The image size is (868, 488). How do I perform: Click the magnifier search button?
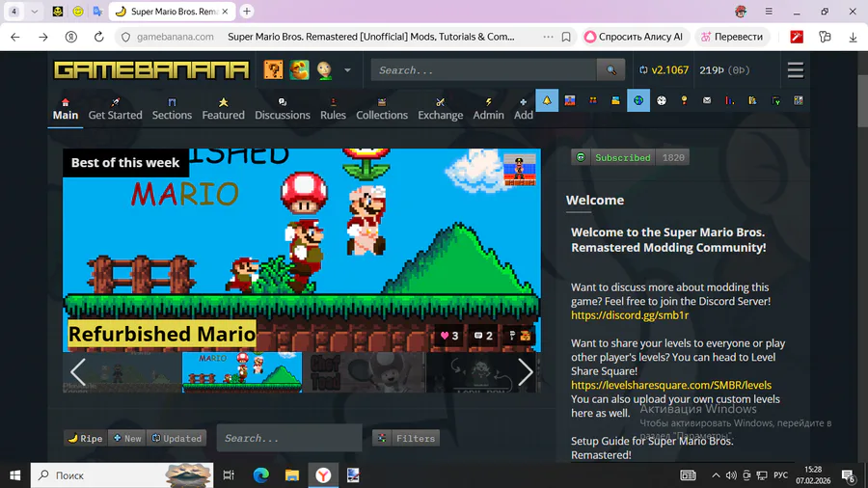coord(611,70)
